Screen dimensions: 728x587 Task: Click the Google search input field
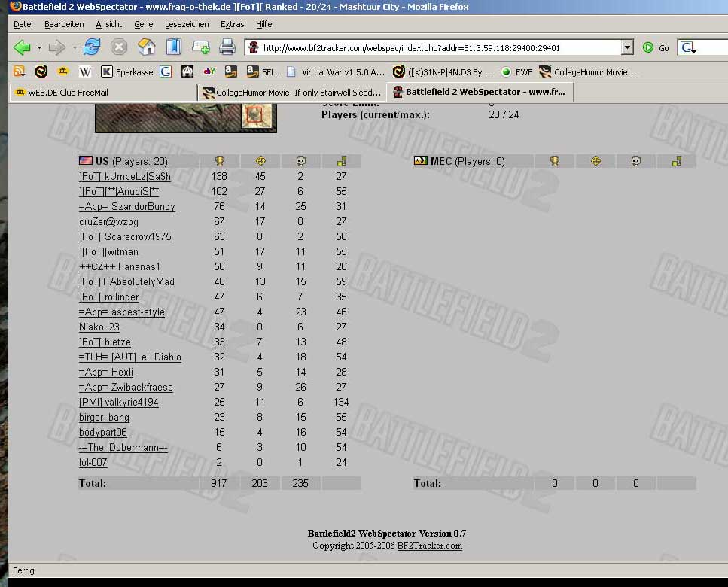click(x=711, y=48)
